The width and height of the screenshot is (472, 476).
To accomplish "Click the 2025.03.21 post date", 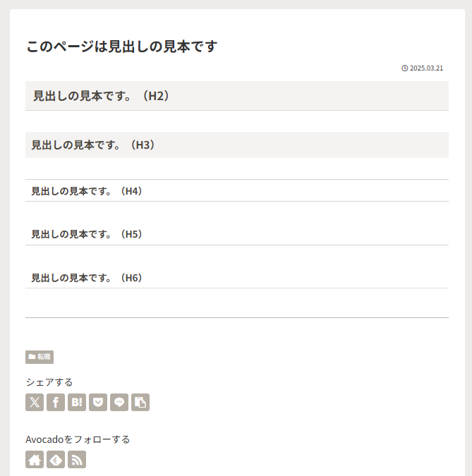I will tap(426, 68).
